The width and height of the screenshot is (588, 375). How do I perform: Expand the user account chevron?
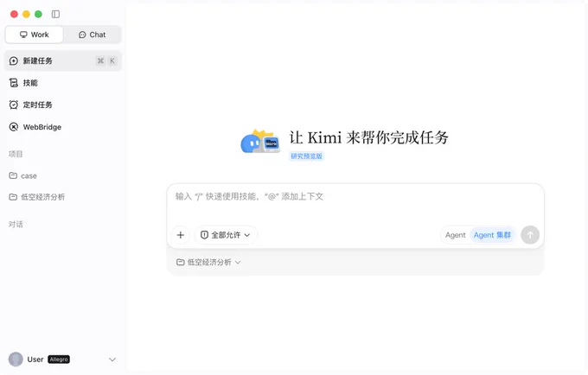[112, 359]
